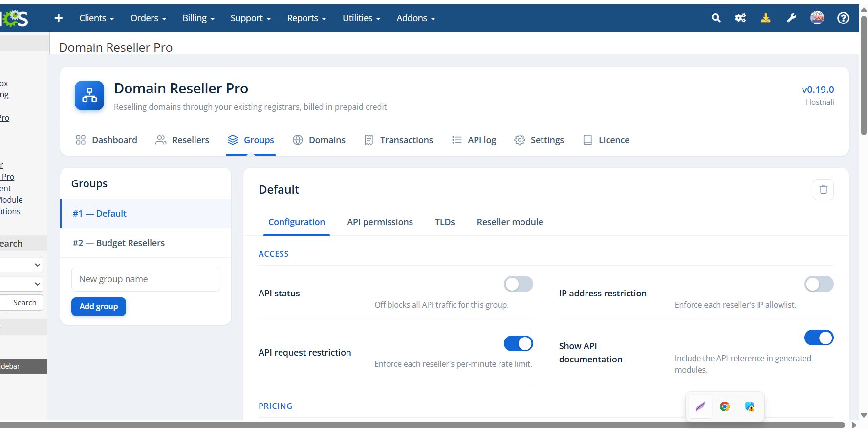This screenshot has width=868, height=429.
Task: Select the "#2 — Budget Resellers" group
Action: tap(146, 243)
